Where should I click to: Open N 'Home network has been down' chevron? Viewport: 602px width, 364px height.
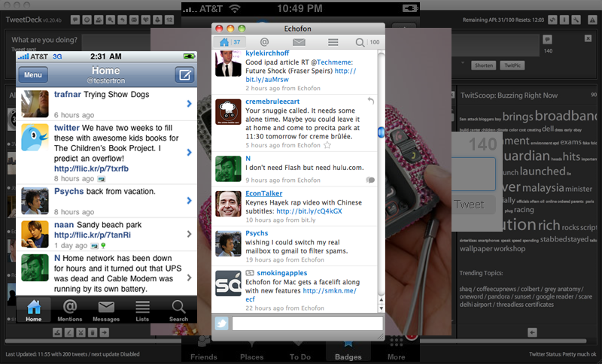190,278
